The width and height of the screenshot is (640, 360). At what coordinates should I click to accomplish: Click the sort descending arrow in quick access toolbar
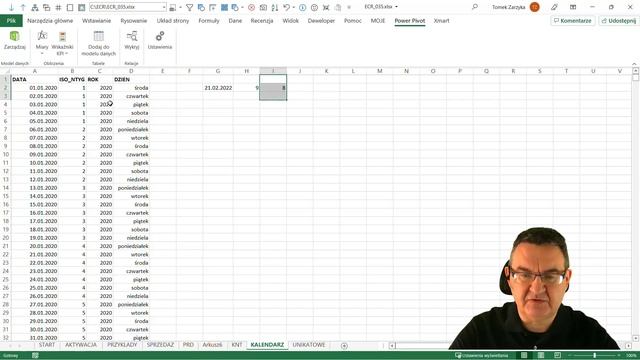tap(11, 7)
